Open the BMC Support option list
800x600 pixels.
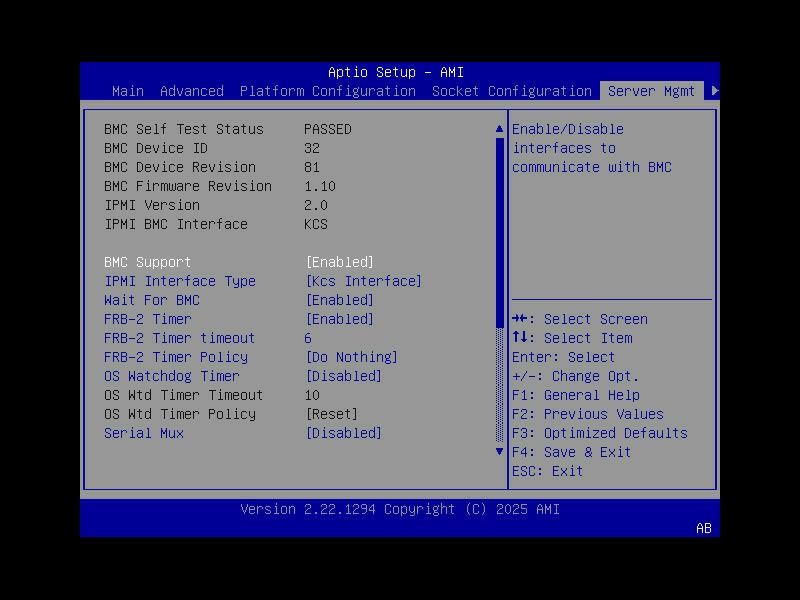point(340,262)
